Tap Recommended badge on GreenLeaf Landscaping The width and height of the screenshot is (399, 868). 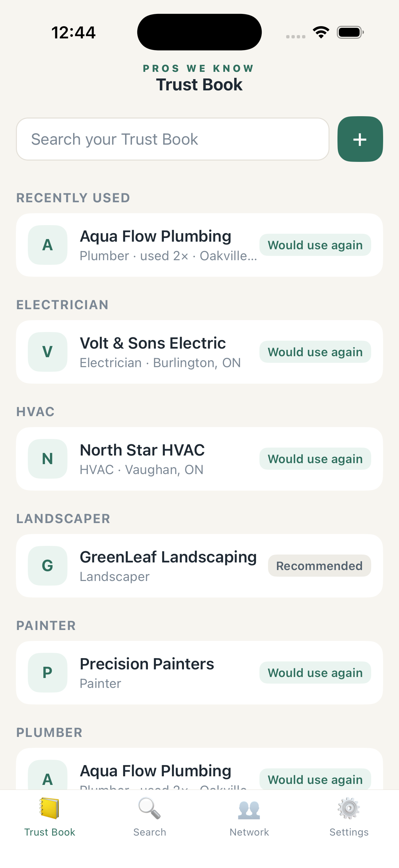(320, 566)
